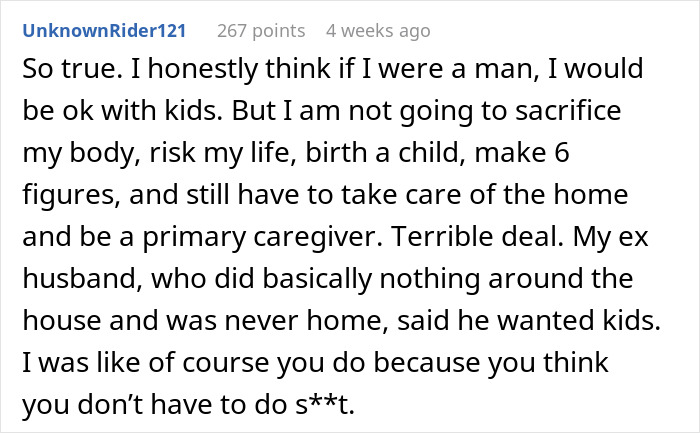Click the opening words "So true."
This screenshot has height=433, width=700.
click(x=60, y=73)
